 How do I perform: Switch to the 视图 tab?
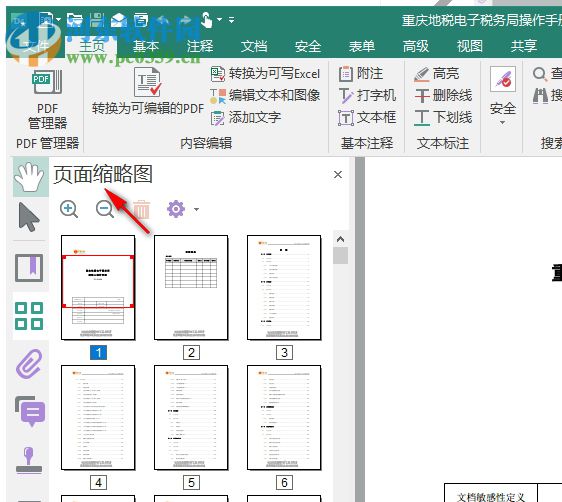pyautogui.click(x=470, y=46)
